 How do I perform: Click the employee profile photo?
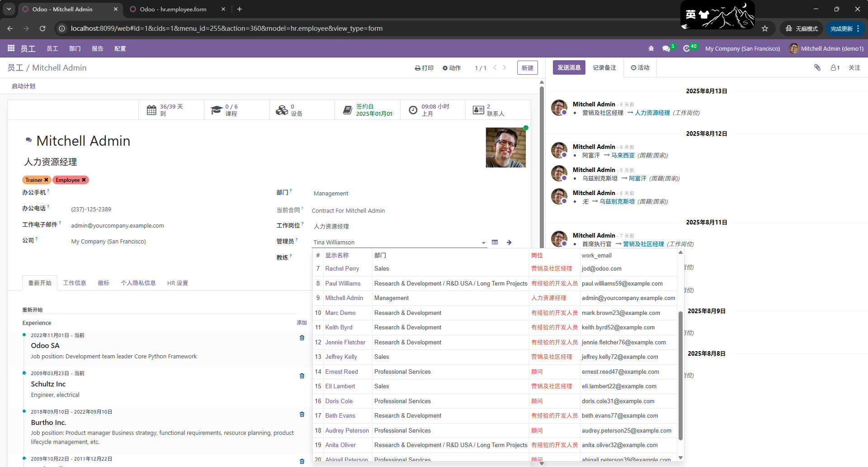pos(505,148)
